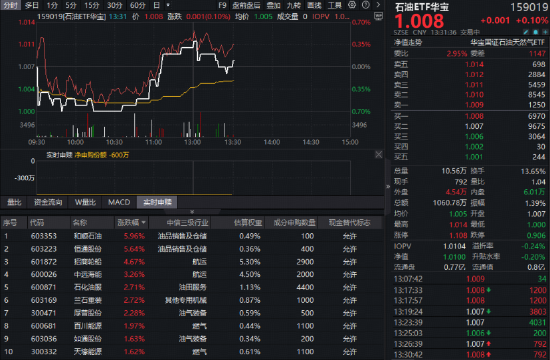Click the pencil note icon under price
Screen dimensions: 550x360
525,32
